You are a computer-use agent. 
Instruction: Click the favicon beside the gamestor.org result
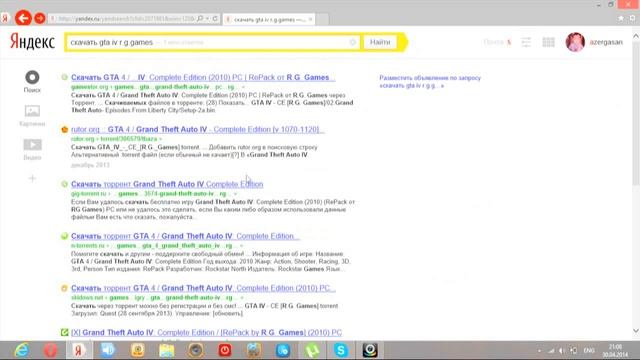pyautogui.click(x=64, y=77)
